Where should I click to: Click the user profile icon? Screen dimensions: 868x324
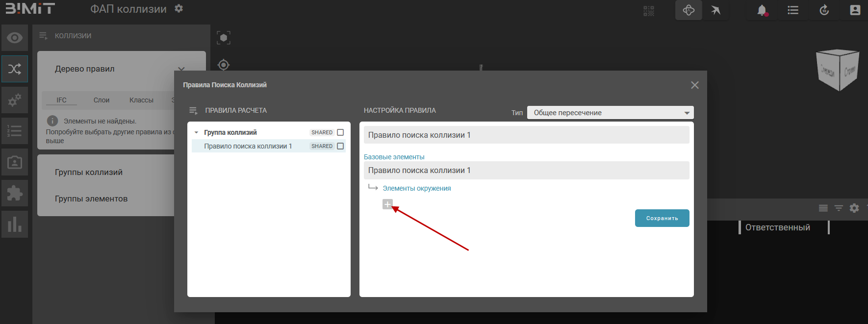(855, 10)
